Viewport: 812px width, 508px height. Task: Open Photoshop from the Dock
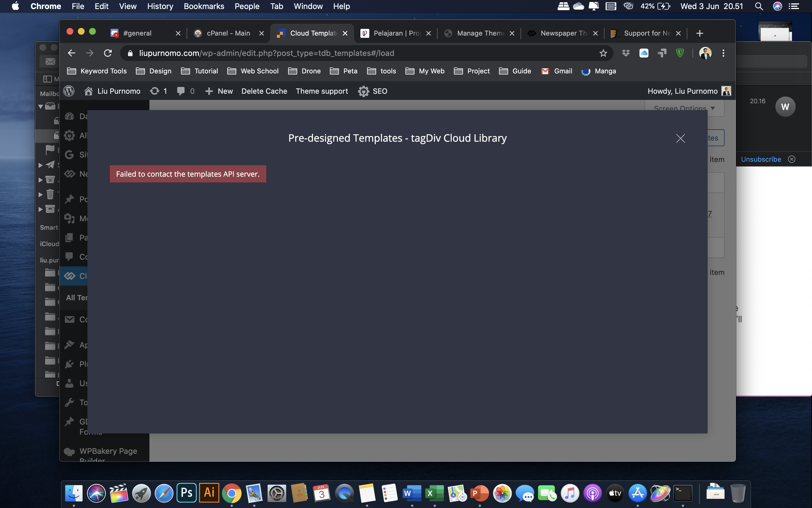187,493
